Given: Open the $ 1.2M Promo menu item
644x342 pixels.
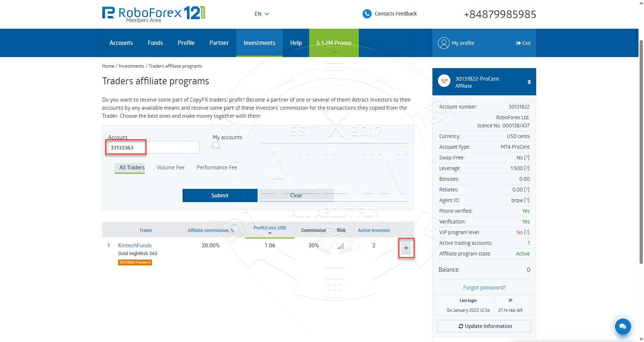Looking at the screenshot, I should pos(334,43).
